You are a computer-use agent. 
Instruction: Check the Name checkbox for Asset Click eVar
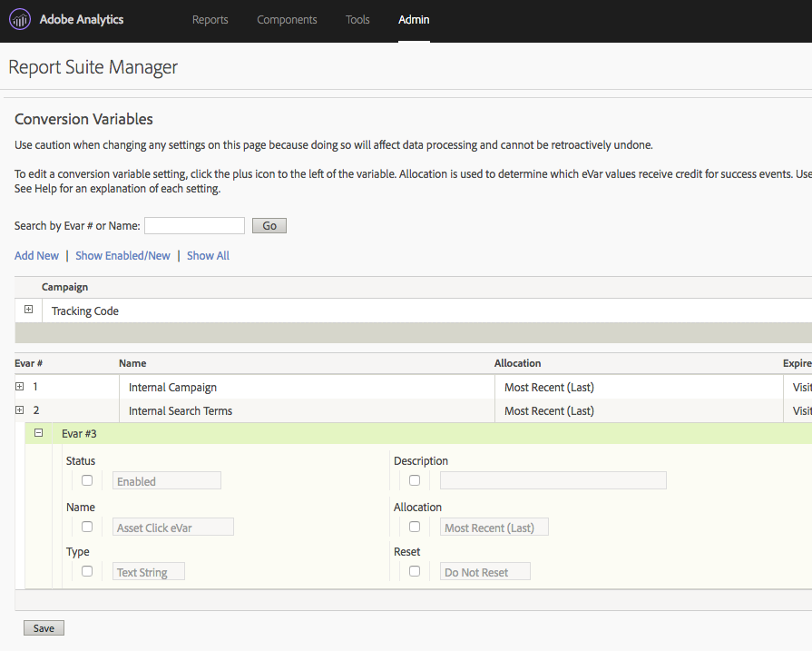[x=86, y=526]
